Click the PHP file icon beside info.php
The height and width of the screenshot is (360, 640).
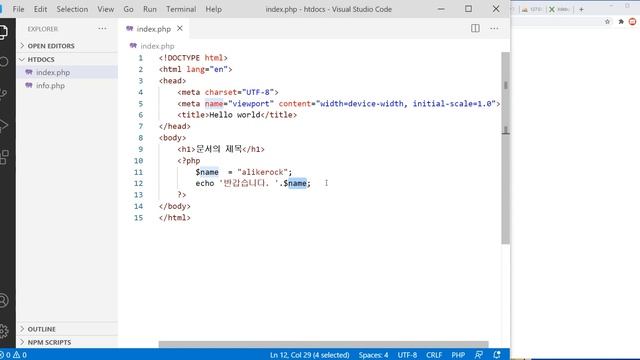coord(29,85)
